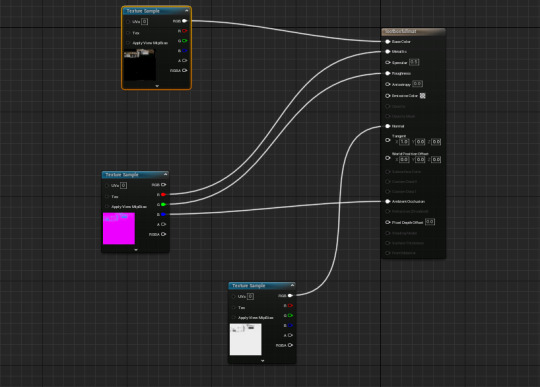Collapse magenta Texture Sample with header arrow
This screenshot has height=387, width=540.
point(166,174)
